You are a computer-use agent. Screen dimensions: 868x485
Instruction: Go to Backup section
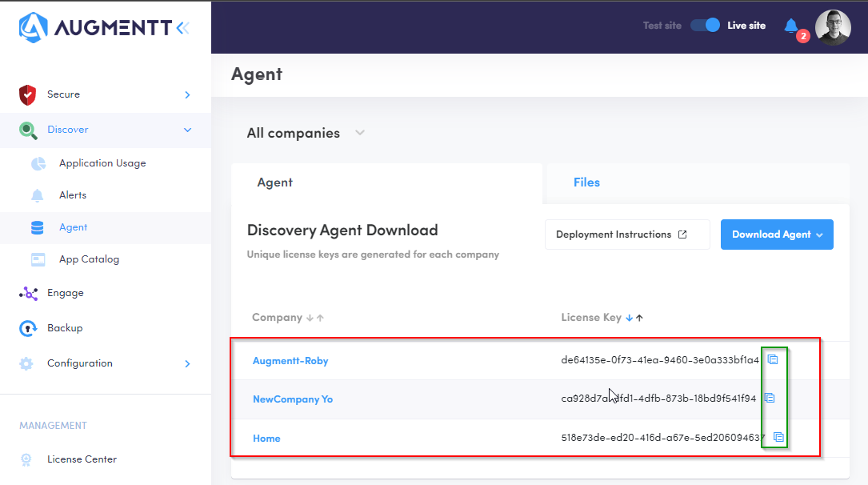coord(65,328)
